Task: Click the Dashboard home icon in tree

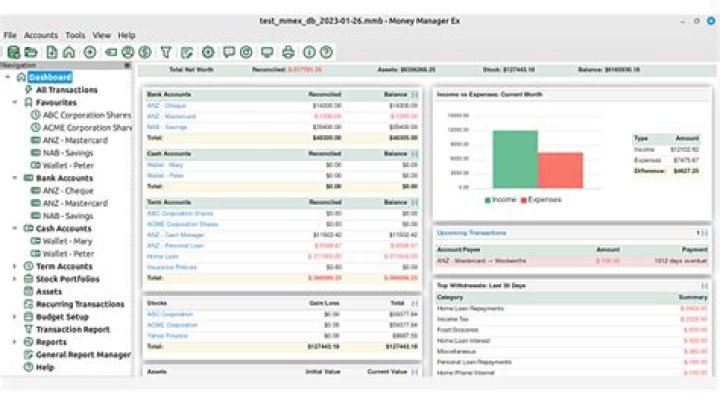Action: [x=21, y=77]
